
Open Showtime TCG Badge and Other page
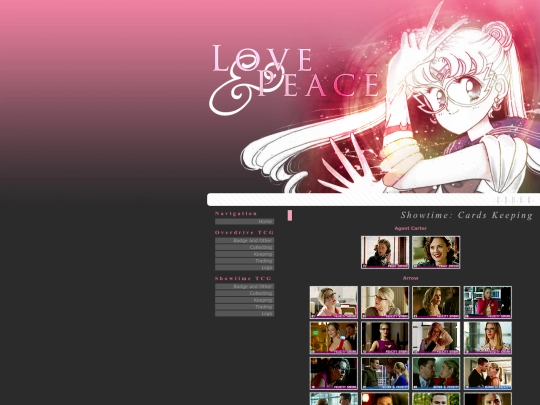coord(245,287)
